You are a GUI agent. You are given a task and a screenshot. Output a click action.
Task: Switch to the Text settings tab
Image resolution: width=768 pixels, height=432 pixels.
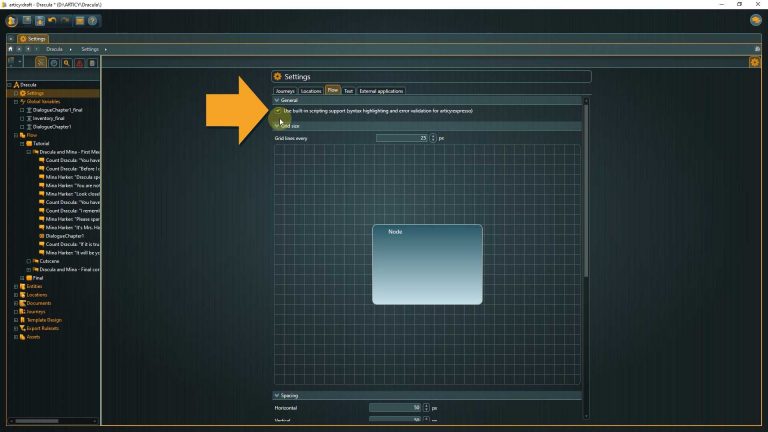[348, 91]
